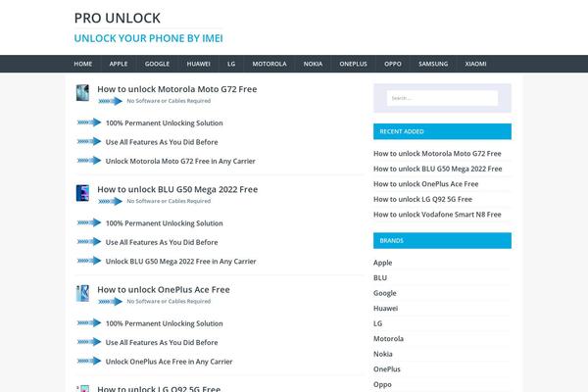This screenshot has width=588, height=392.
Task: Click the BRANDS section header
Action: [x=442, y=240]
